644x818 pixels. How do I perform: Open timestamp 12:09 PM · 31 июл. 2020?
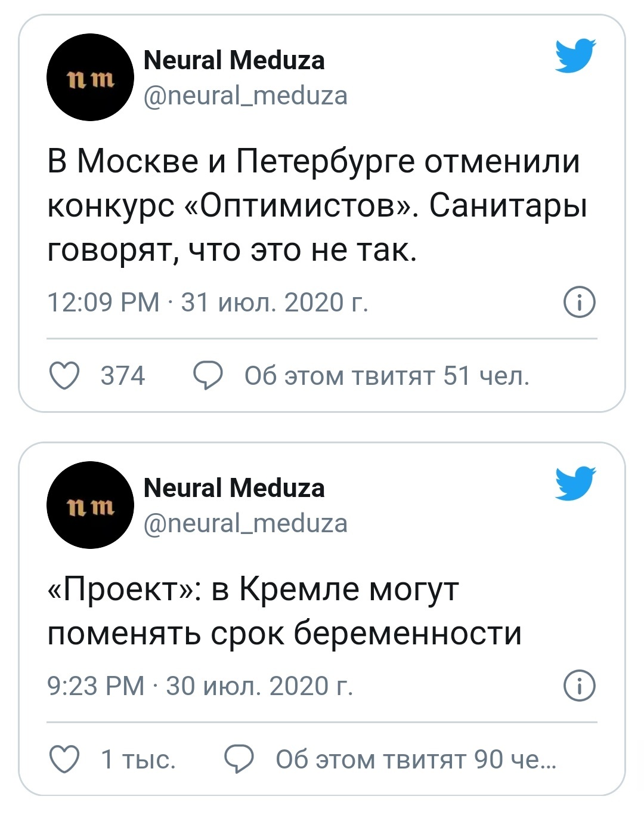tap(208, 302)
